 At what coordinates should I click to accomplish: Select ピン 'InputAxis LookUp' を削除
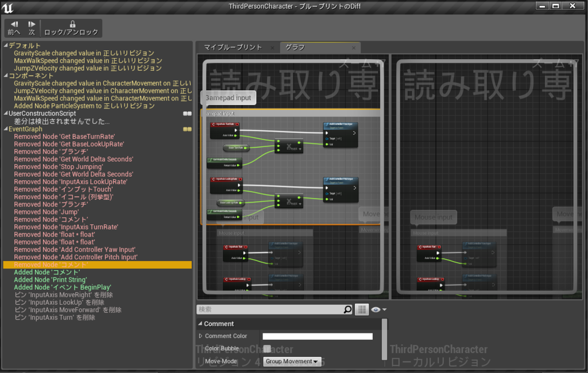(x=59, y=302)
